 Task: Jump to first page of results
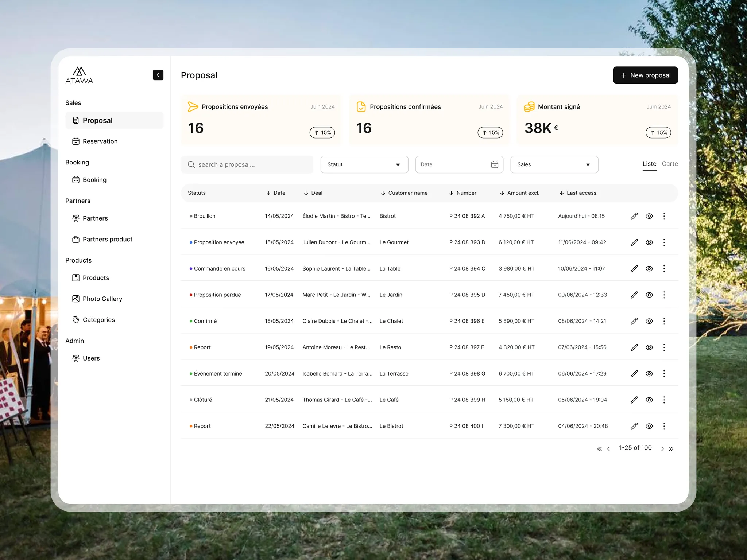coord(600,449)
